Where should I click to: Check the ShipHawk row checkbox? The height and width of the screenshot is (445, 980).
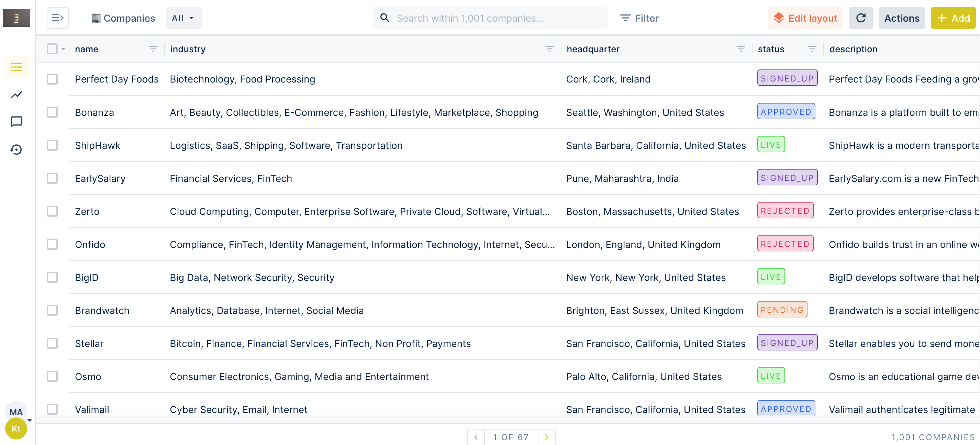coord(52,145)
